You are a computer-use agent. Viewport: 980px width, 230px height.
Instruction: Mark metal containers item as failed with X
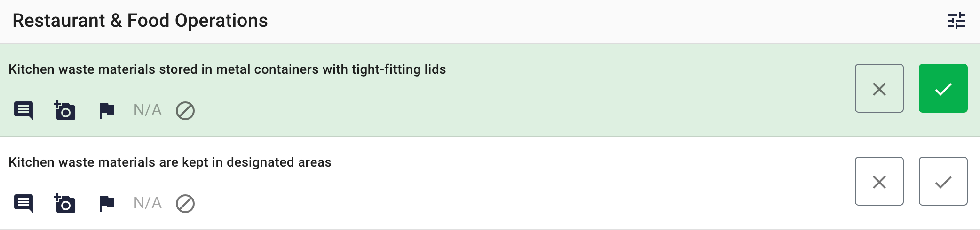click(x=879, y=88)
